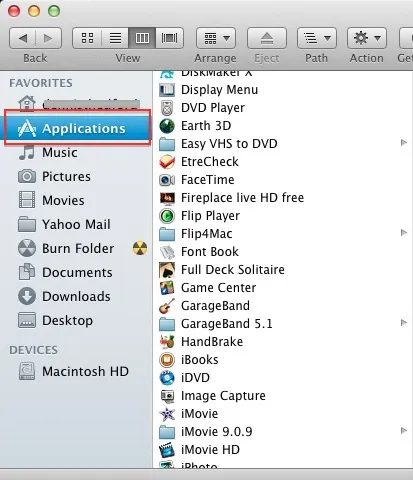The image size is (413, 480).
Task: Zoom the Finder window with the green button
Action: tap(54, 11)
